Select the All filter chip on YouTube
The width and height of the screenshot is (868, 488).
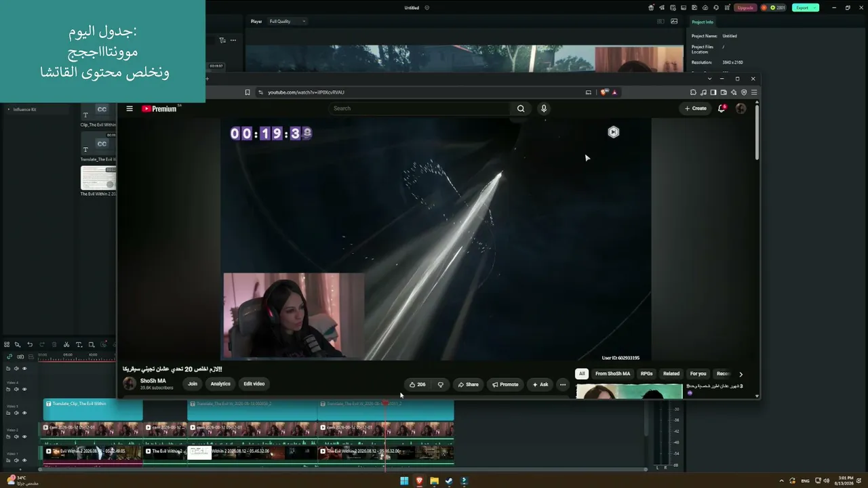pos(581,373)
